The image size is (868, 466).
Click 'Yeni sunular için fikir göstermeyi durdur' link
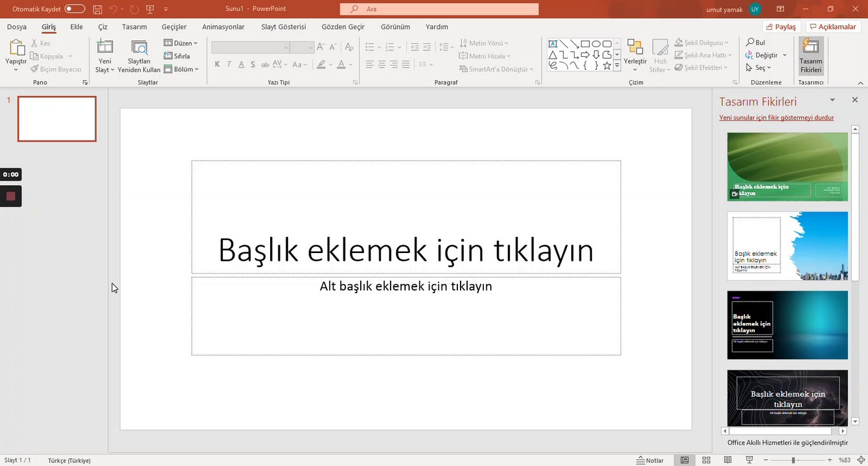tap(776, 118)
